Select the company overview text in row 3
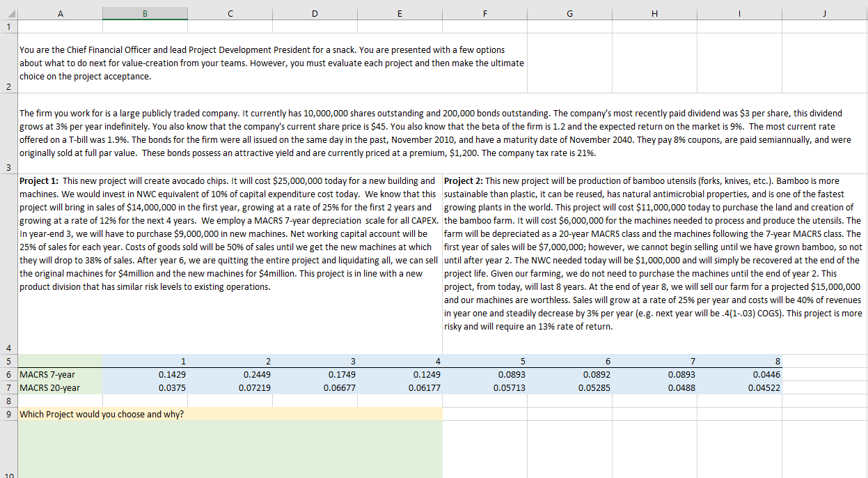 pos(432,132)
